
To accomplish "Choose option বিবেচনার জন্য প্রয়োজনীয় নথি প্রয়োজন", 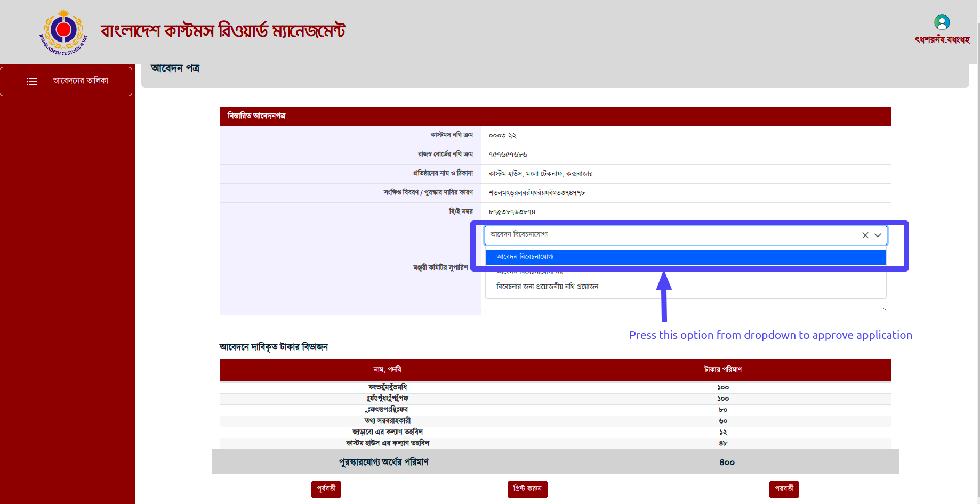I will coord(547,287).
